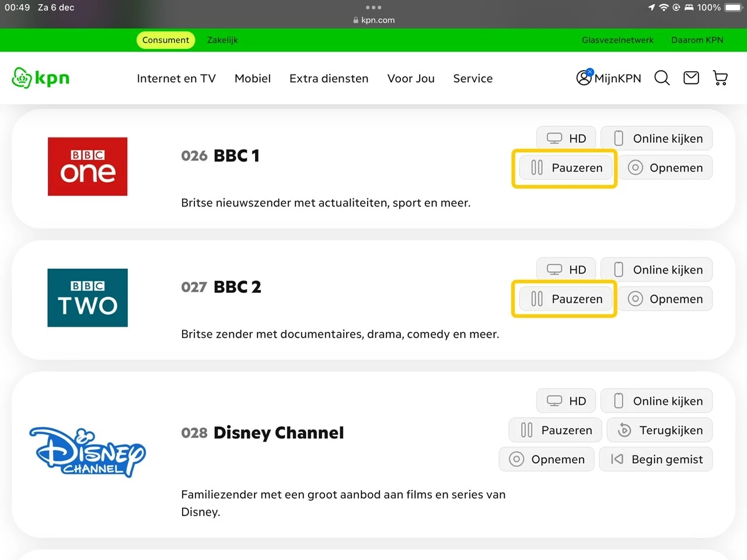Open the Mobiel menu
The width and height of the screenshot is (747, 560).
click(253, 78)
